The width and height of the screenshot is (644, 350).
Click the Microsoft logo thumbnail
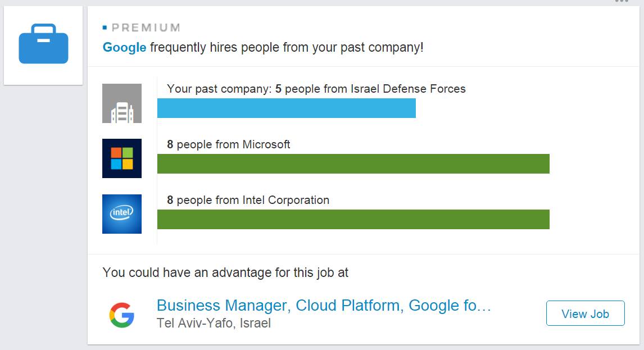[x=122, y=158]
